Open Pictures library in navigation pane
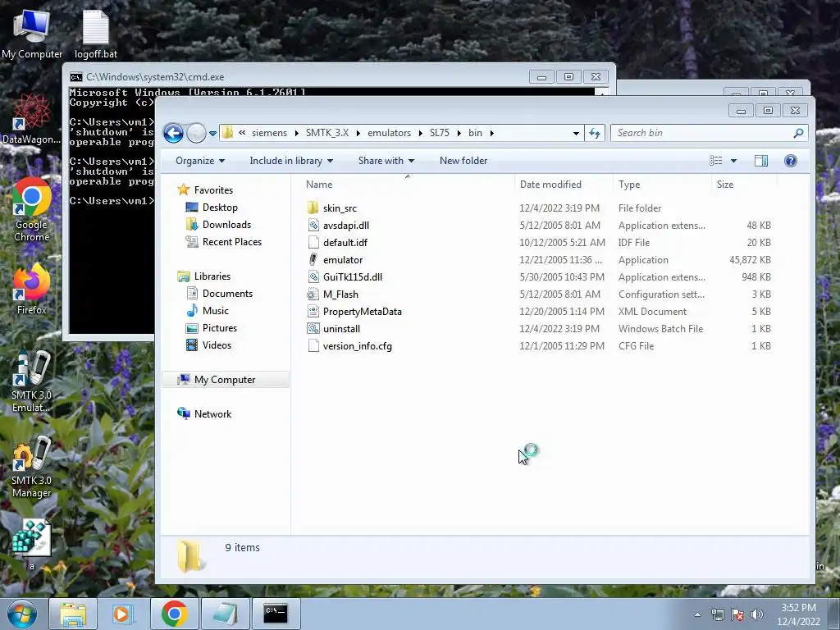Screen dimensions: 840x630 coord(220,328)
